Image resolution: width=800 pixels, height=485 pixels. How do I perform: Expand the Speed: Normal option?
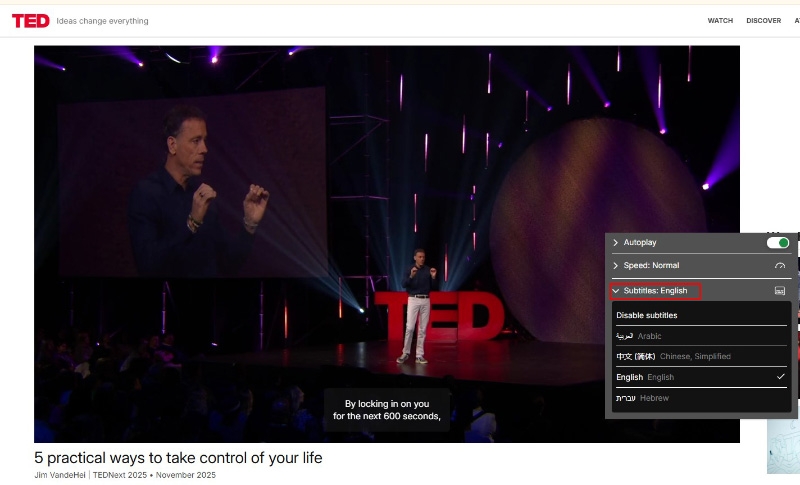point(701,266)
